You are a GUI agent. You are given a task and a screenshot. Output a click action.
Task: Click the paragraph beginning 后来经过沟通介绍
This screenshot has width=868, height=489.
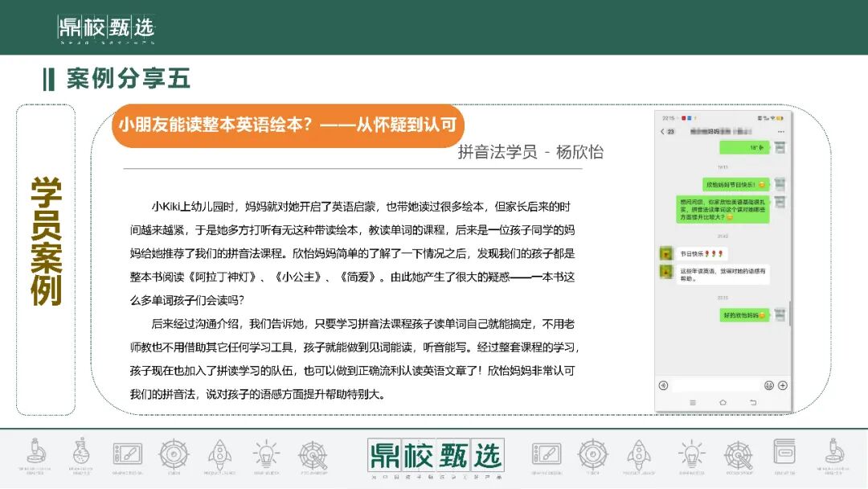(354, 359)
